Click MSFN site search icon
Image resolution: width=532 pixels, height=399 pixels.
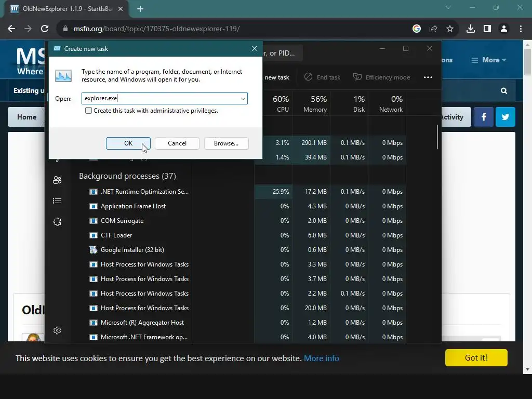click(504, 90)
